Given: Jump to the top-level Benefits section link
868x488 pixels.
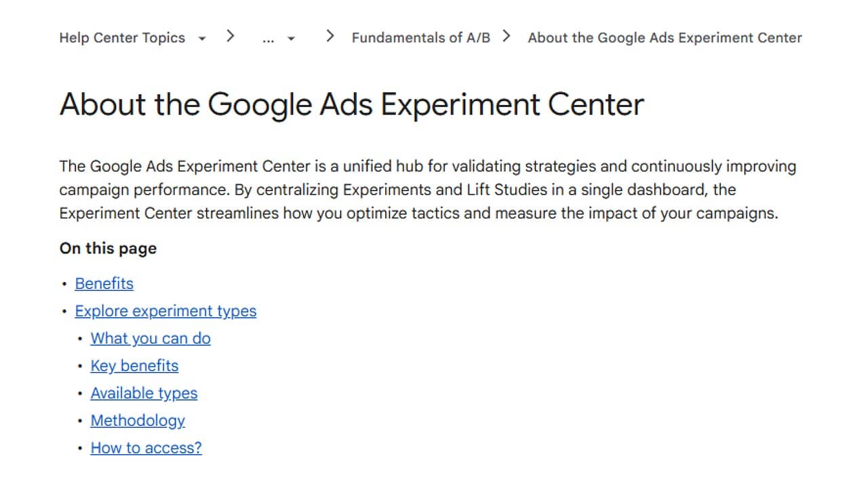Looking at the screenshot, I should (x=104, y=283).
